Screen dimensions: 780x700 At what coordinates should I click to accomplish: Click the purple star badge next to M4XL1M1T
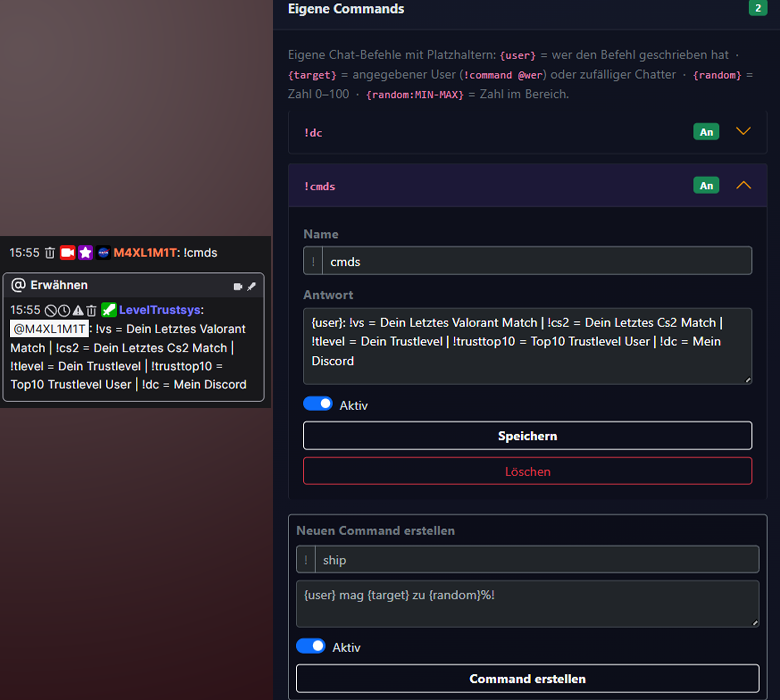pos(86,253)
